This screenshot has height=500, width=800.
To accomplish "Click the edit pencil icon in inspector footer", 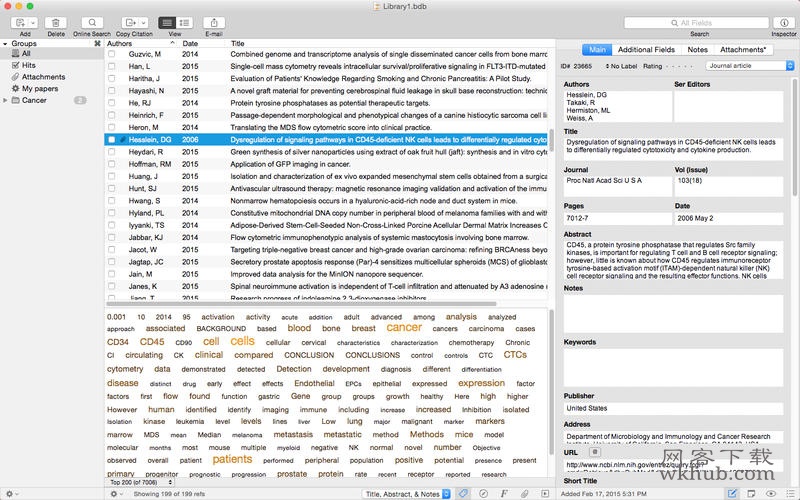I will (x=732, y=493).
